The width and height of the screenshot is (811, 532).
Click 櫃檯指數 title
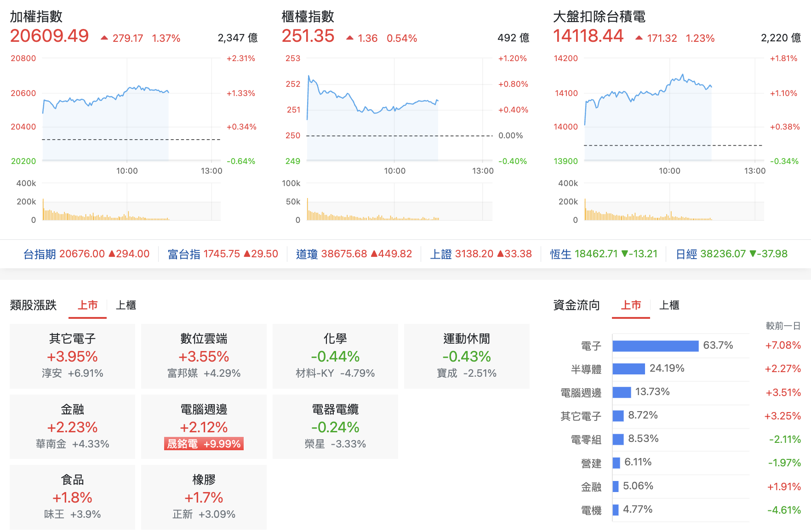(308, 17)
